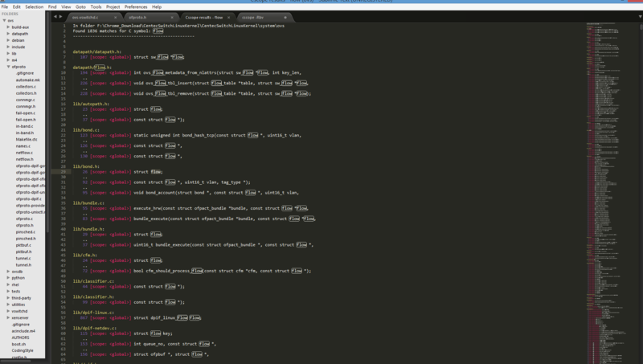Open pinsched.h in the sidebar
643x364 pixels.
click(26, 238)
